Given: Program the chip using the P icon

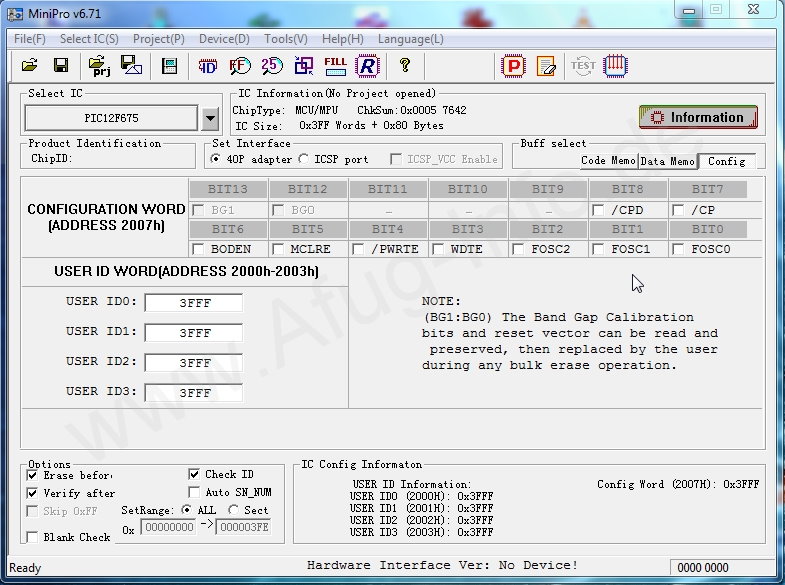Looking at the screenshot, I should pyautogui.click(x=513, y=66).
